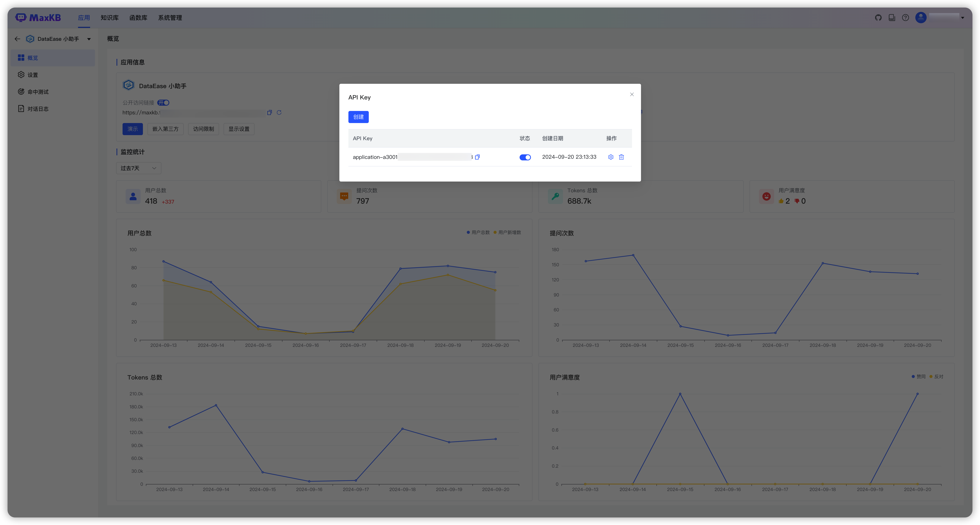Click the 嵌入第三方 button
The width and height of the screenshot is (980, 525).
166,129
